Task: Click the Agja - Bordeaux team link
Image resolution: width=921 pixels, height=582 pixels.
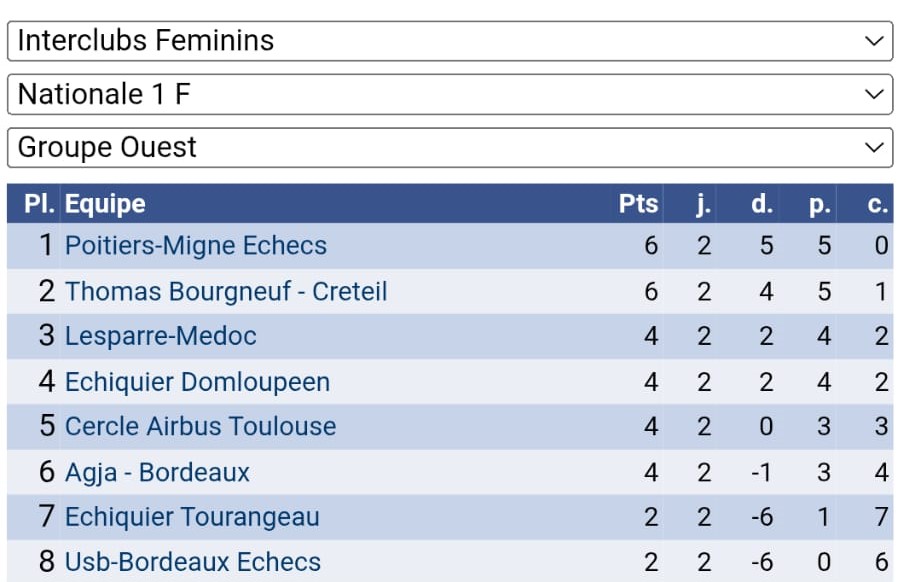Action: coord(157,472)
